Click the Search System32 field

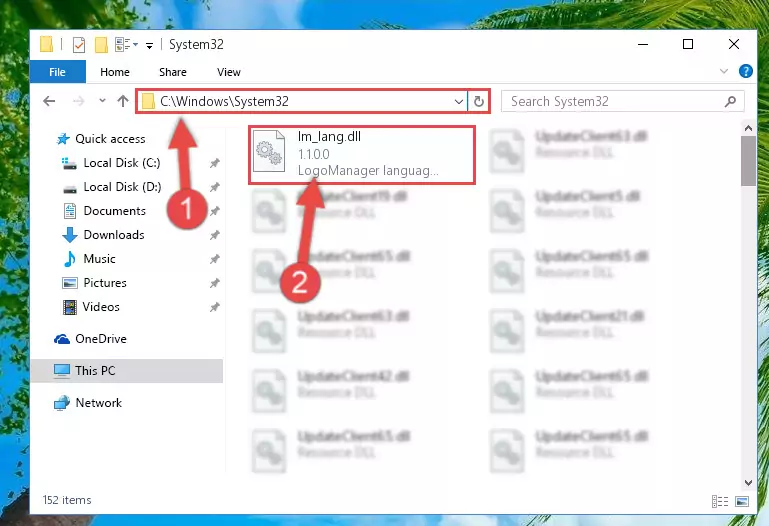pos(622,101)
